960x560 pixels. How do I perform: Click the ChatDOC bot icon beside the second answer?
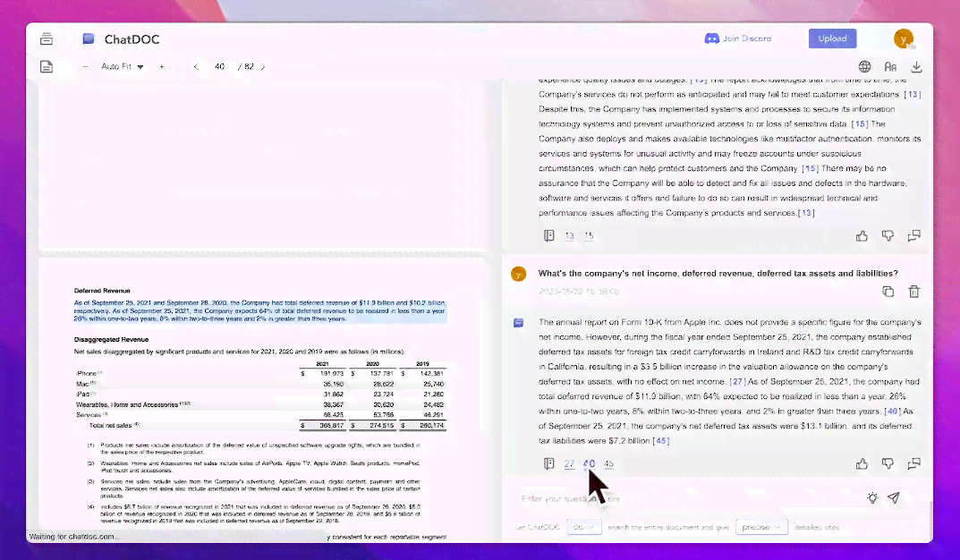519,323
